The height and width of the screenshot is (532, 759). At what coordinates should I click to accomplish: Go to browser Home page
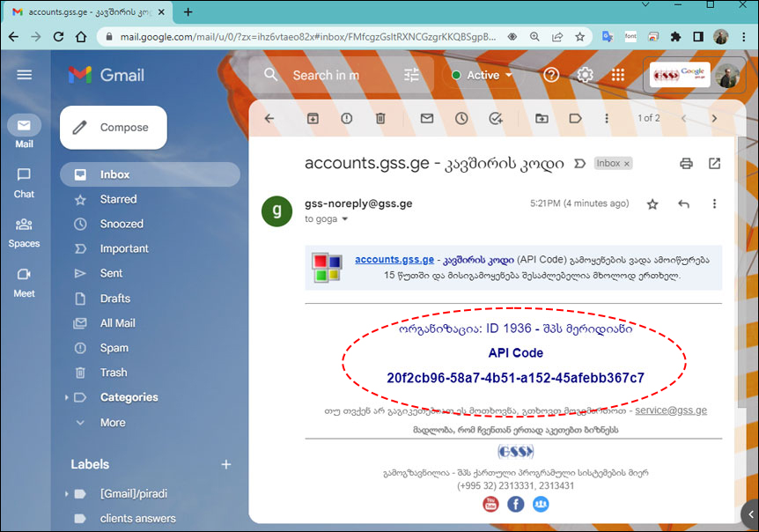[x=81, y=36]
